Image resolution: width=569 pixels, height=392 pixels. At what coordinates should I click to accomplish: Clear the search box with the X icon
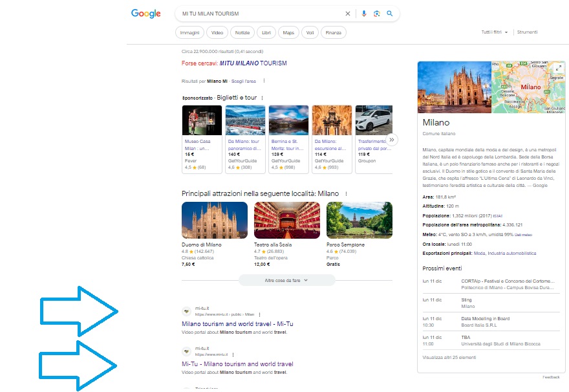click(348, 14)
